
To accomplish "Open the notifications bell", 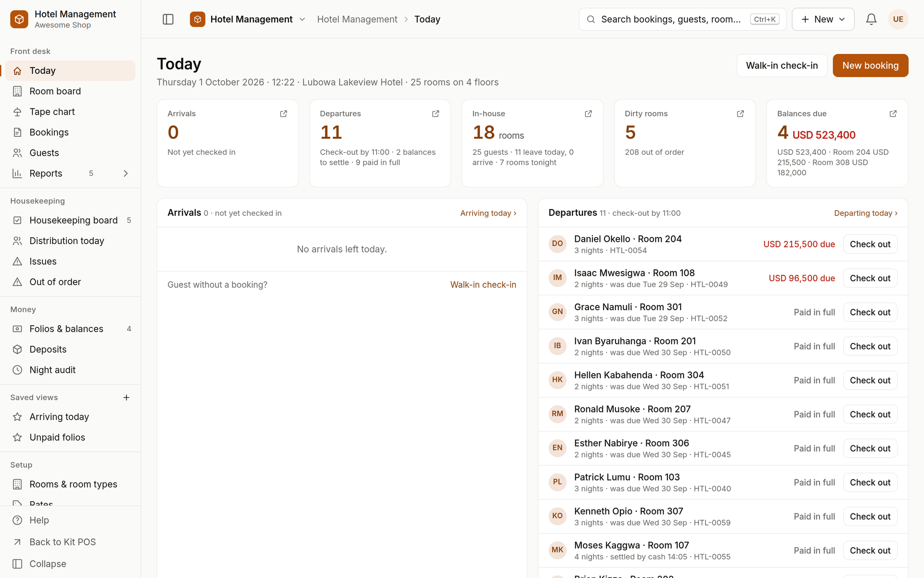I will (871, 19).
